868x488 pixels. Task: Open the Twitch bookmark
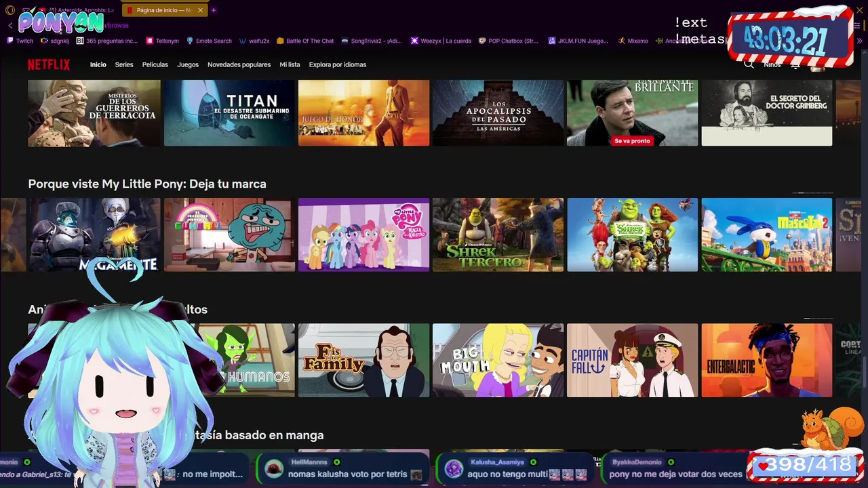coord(20,41)
